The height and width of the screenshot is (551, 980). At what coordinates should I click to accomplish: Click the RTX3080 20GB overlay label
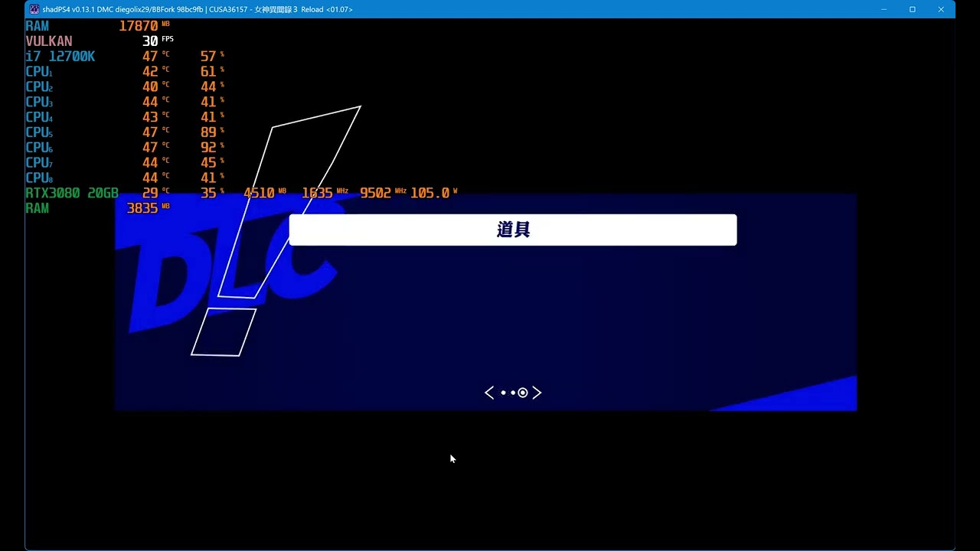(72, 193)
